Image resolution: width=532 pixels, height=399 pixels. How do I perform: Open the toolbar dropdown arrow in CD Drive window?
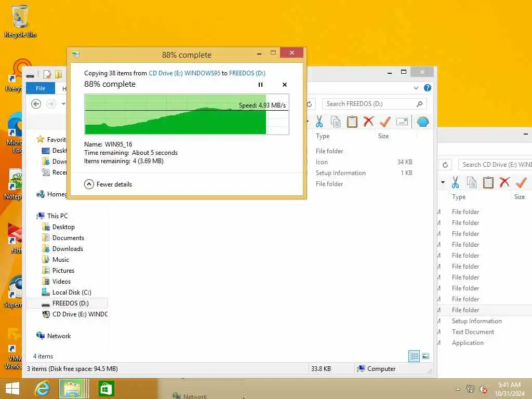443,182
